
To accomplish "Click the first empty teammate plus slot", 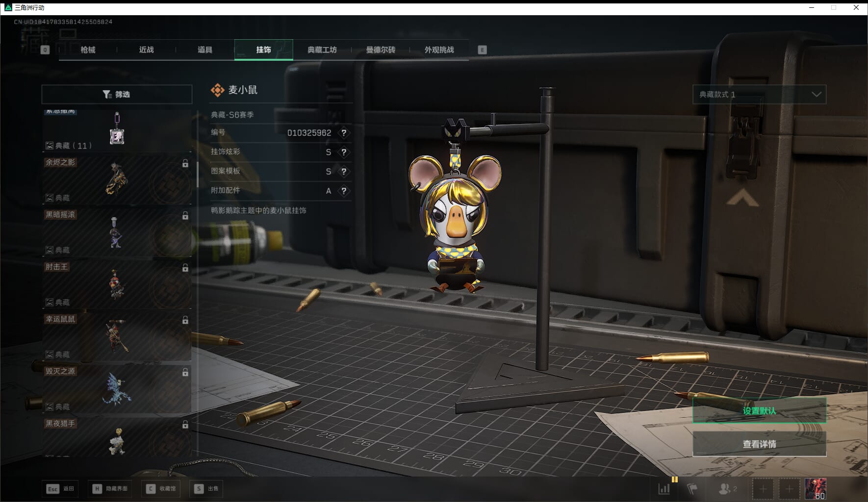I will point(763,489).
